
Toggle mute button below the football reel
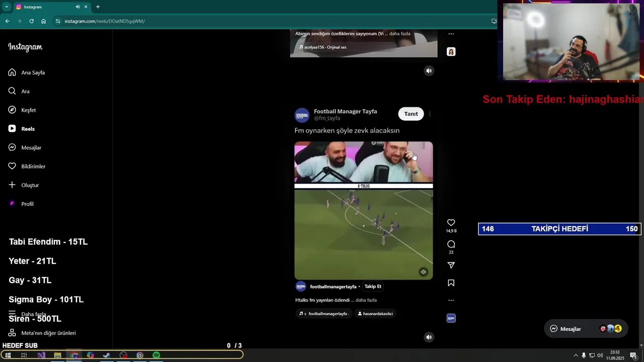429,337
